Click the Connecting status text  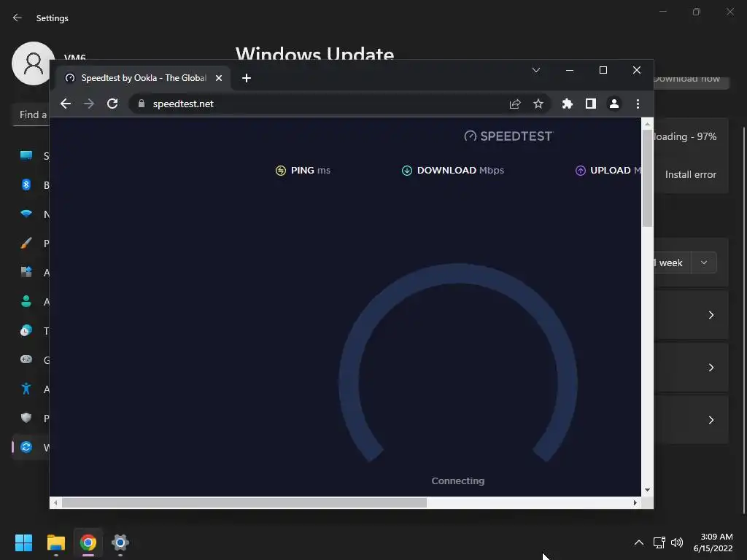(x=458, y=481)
